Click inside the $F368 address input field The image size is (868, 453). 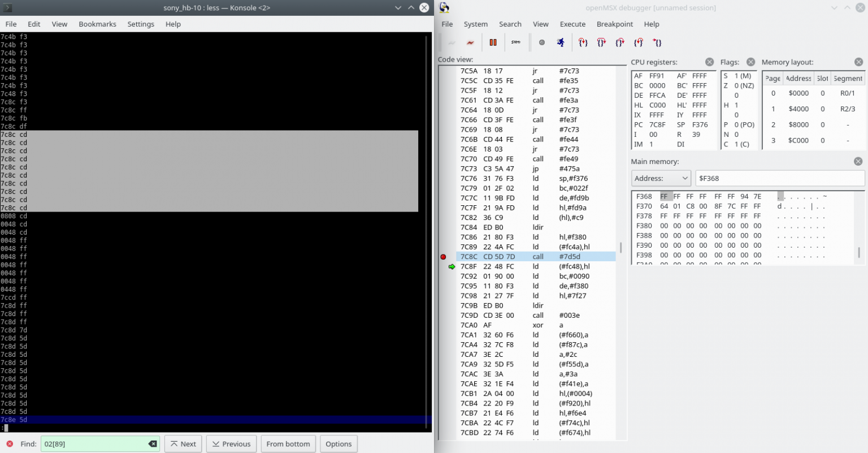(x=780, y=178)
